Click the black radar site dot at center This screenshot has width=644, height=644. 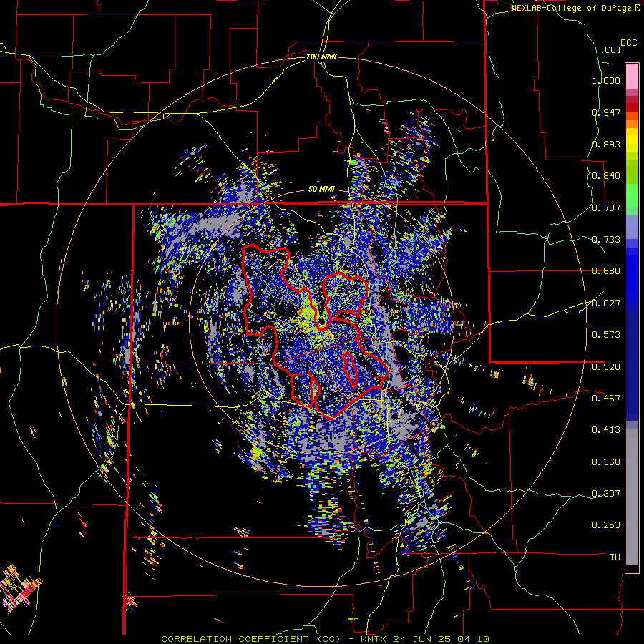coord(321,321)
